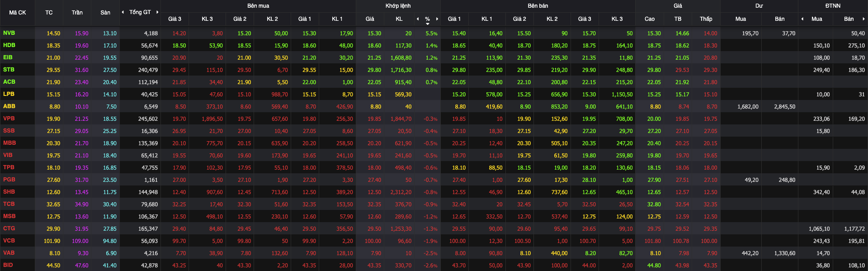Click KL 1 header under Bên mua
This screenshot has height=271, width=868.
coord(337,19)
